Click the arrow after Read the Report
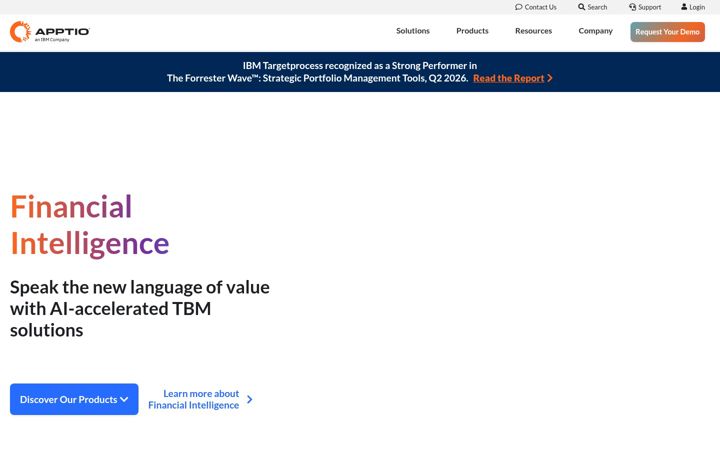720x450 pixels. coord(550,78)
